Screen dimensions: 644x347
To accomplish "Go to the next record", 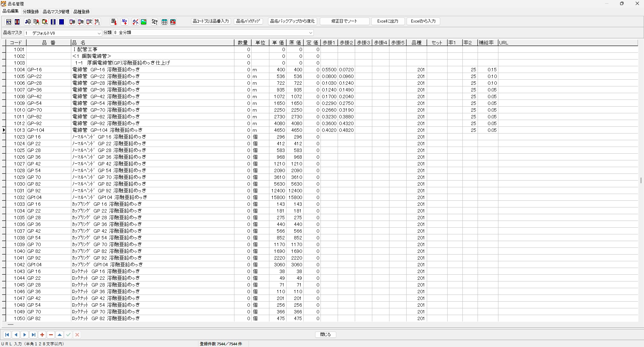I will [25, 335].
